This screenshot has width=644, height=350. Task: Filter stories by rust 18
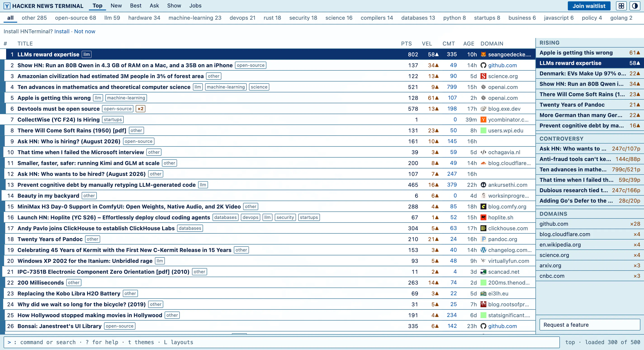coord(272,18)
